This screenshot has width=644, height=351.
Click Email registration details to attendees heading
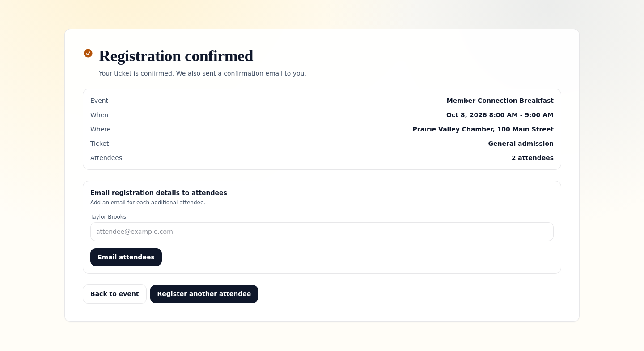click(x=159, y=193)
